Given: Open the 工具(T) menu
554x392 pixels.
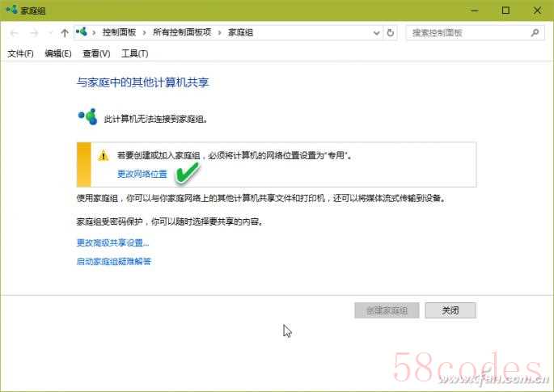Looking at the screenshot, I should [134, 53].
